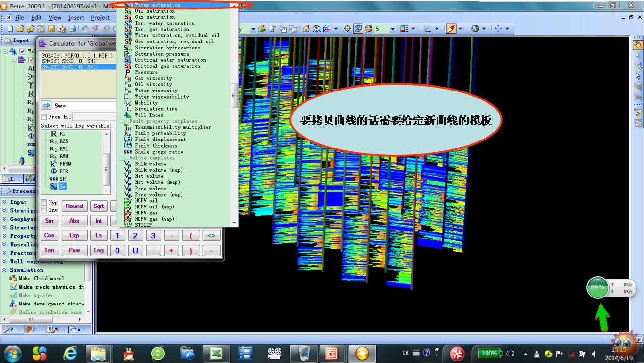
Task: Create a new project with New icon
Action: (10, 29)
